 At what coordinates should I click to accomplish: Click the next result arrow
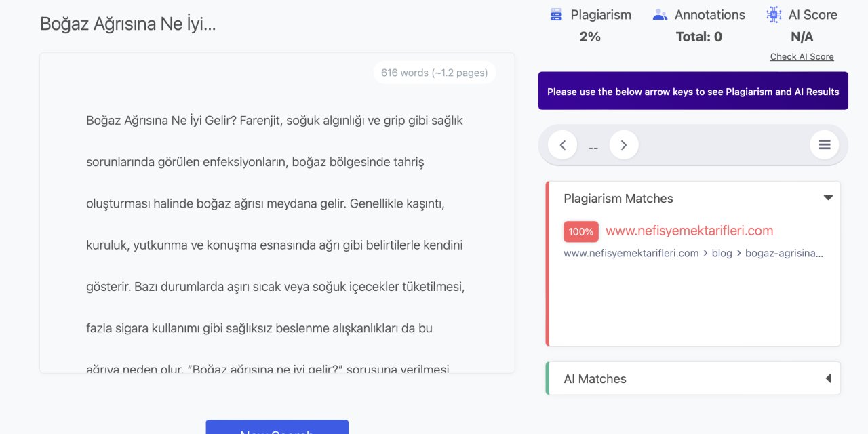coord(623,144)
